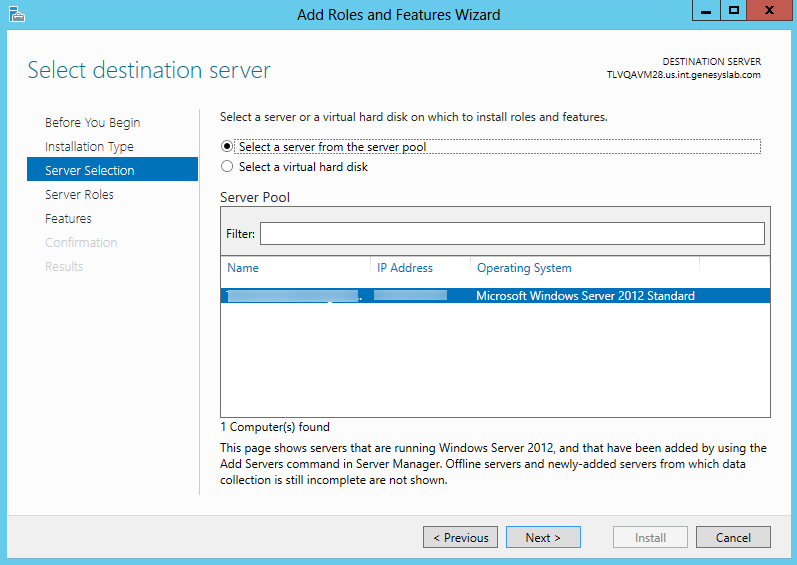
Task: Sort by IP Address column header
Action: coord(405,268)
